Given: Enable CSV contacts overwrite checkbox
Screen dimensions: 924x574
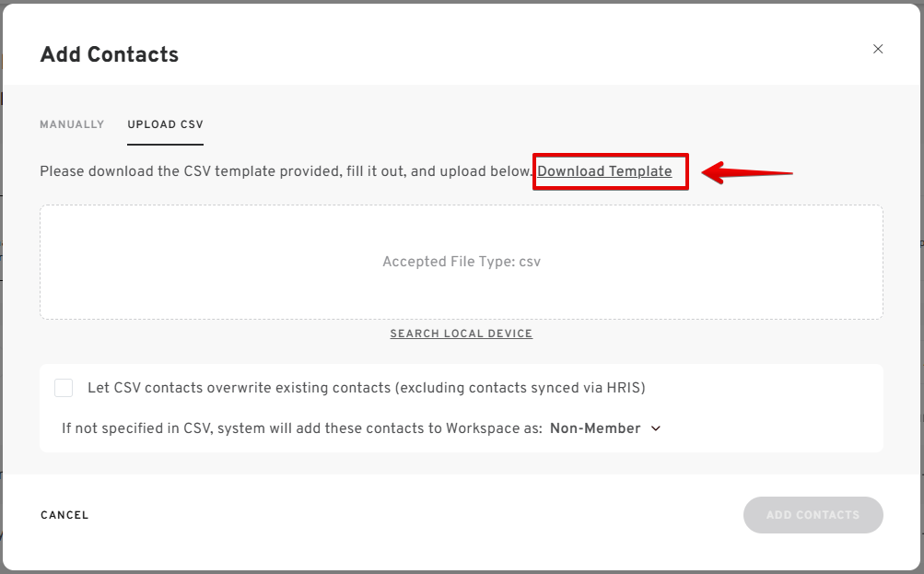Looking at the screenshot, I should [64, 388].
